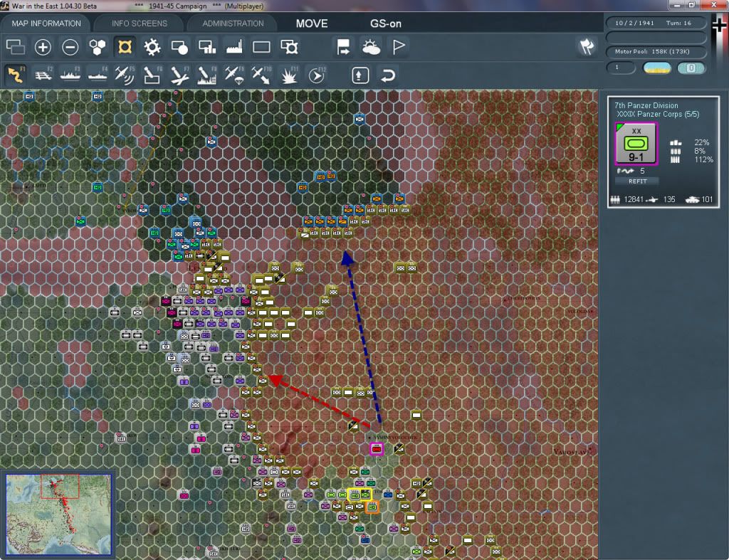Click the flag with arrow icon
Viewport: 729px width, 560px height.
pyautogui.click(x=344, y=47)
